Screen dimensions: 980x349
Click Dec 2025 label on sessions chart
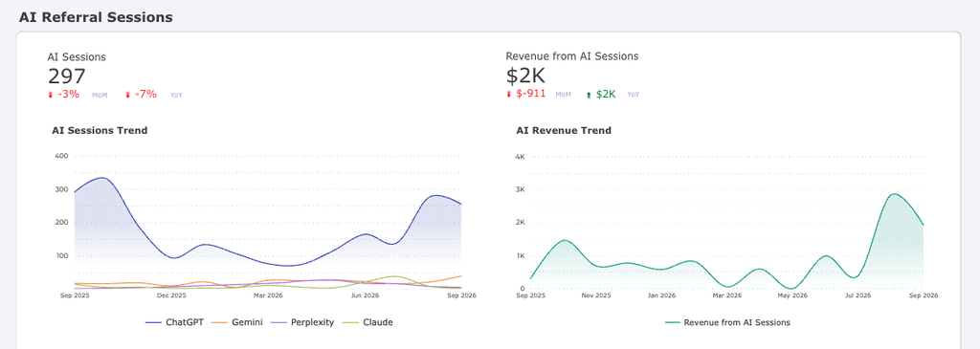171,295
